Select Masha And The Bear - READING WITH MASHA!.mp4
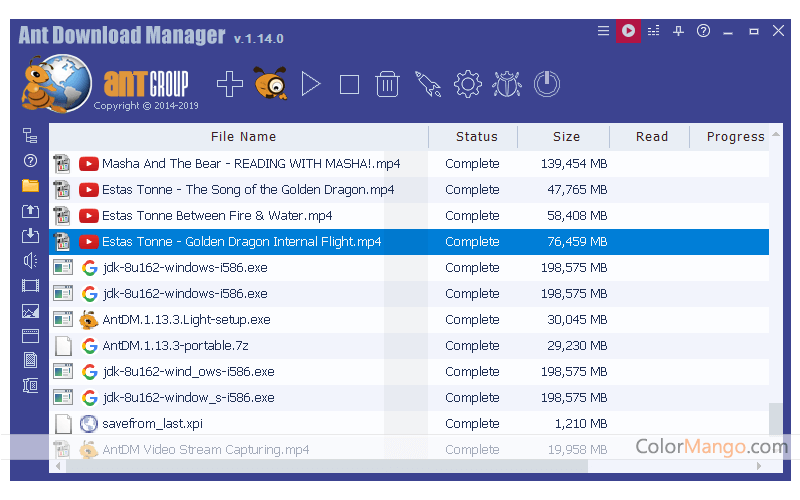 click(409, 164)
